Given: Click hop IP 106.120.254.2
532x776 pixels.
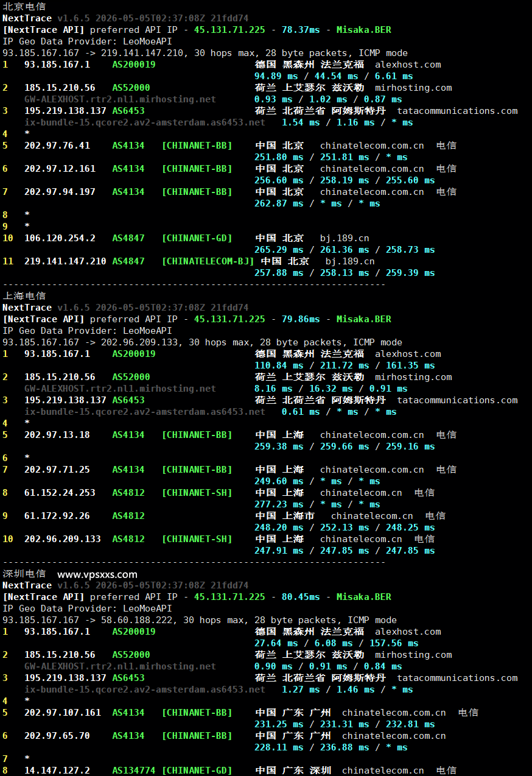Looking at the screenshot, I should coord(60,238).
